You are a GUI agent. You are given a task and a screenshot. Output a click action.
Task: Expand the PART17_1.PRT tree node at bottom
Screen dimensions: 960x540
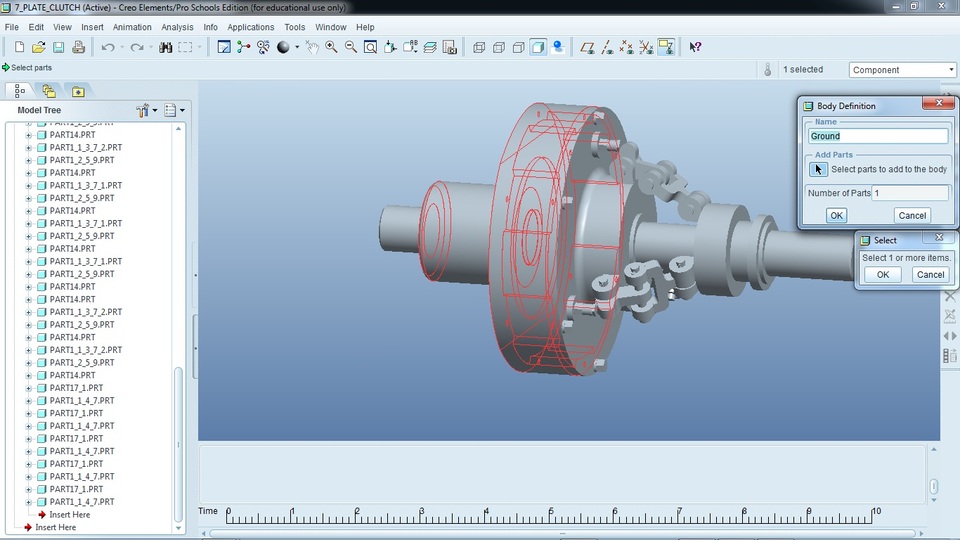point(29,489)
